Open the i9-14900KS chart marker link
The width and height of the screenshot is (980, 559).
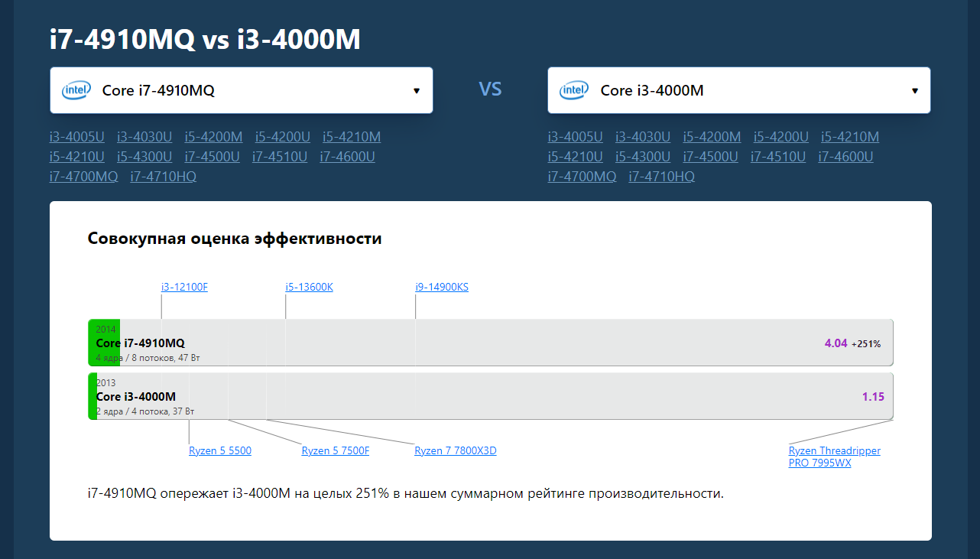click(x=442, y=288)
